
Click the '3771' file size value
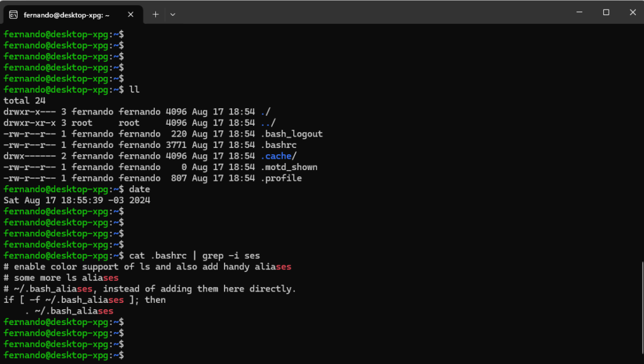(176, 145)
